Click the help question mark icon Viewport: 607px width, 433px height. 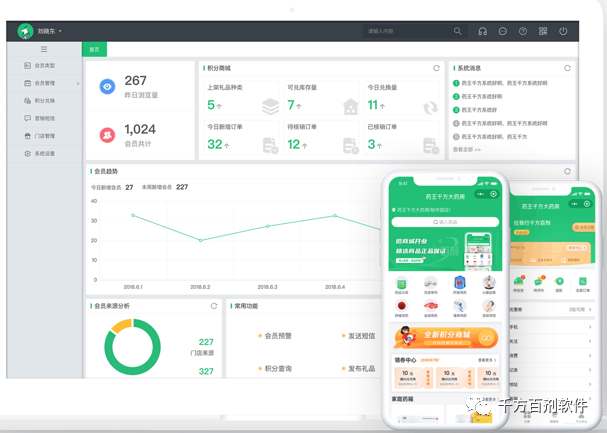523,32
